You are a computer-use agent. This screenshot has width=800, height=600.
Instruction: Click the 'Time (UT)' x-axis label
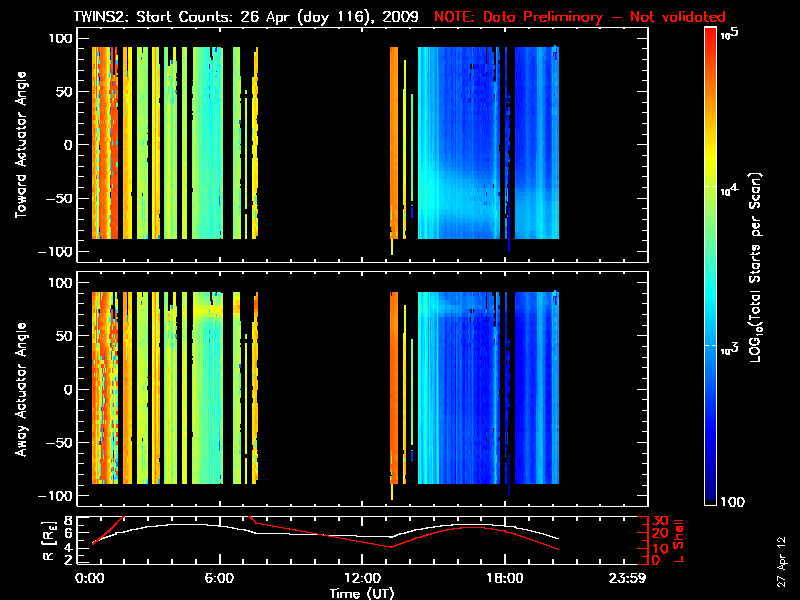(x=365, y=593)
